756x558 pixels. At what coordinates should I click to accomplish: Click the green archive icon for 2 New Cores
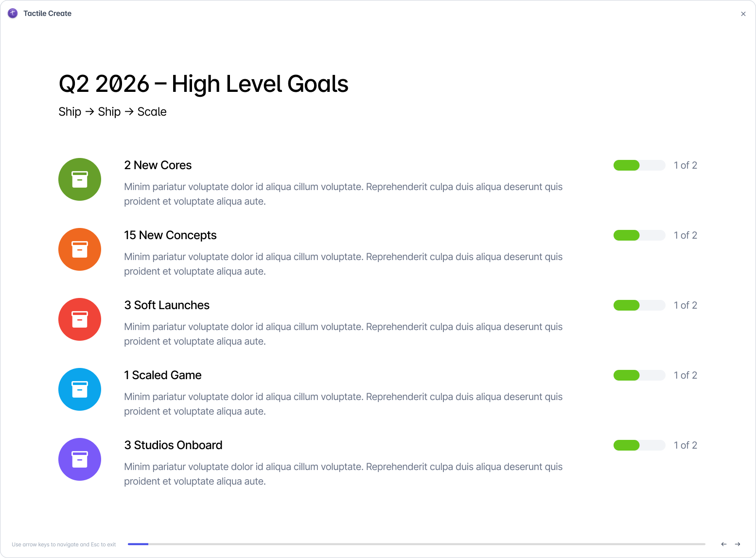[x=80, y=179]
